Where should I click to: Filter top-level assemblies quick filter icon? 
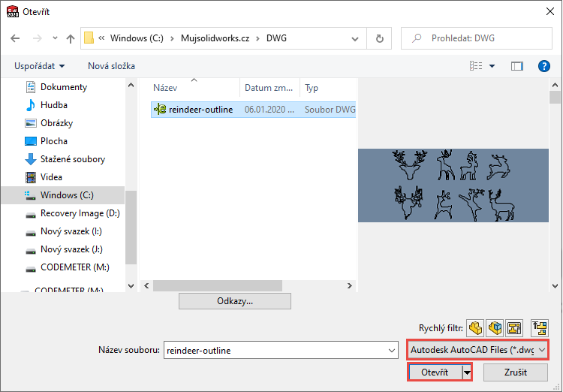click(x=540, y=328)
